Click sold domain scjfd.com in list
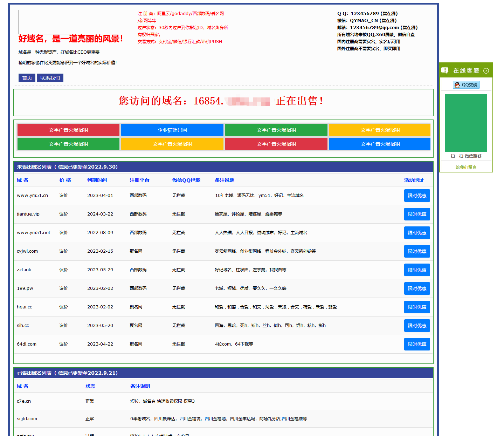 point(27,419)
